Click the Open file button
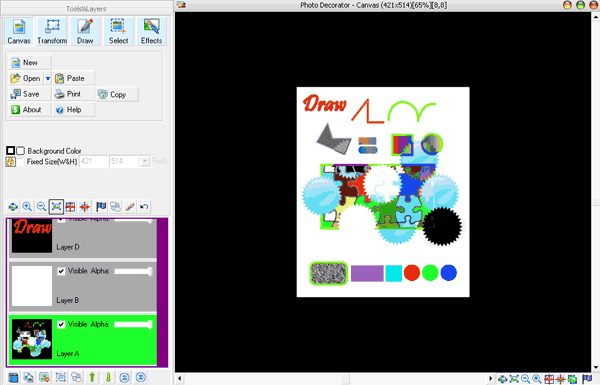The width and height of the screenshot is (600, 385). [26, 78]
